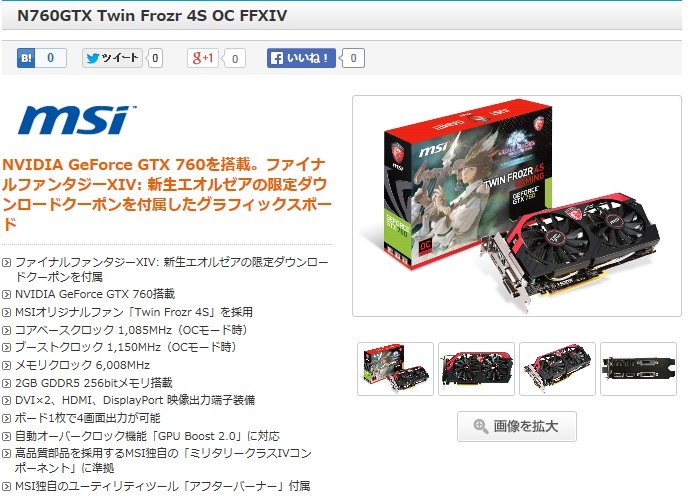Select the rear output ports thumbnail

click(638, 369)
